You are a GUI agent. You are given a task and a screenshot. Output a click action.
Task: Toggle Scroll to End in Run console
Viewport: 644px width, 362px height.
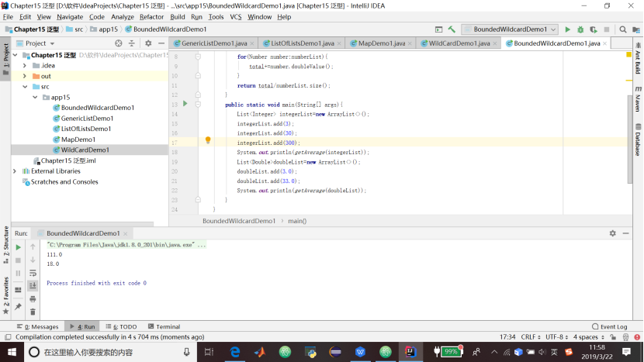[33, 285]
